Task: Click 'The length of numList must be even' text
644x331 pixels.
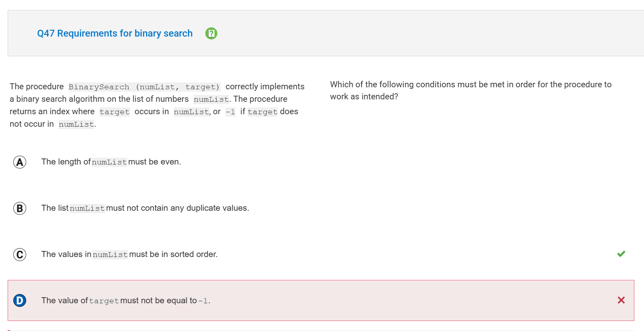Action: tap(111, 162)
